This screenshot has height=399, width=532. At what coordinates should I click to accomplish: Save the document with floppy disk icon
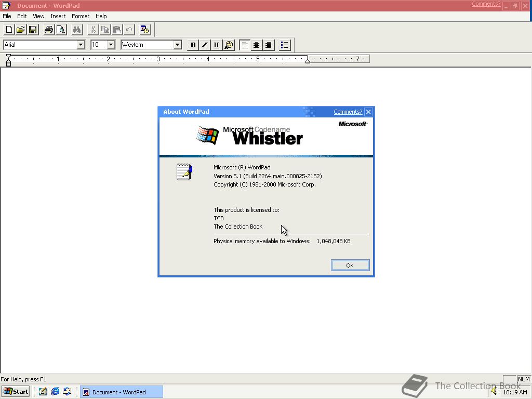coord(33,30)
